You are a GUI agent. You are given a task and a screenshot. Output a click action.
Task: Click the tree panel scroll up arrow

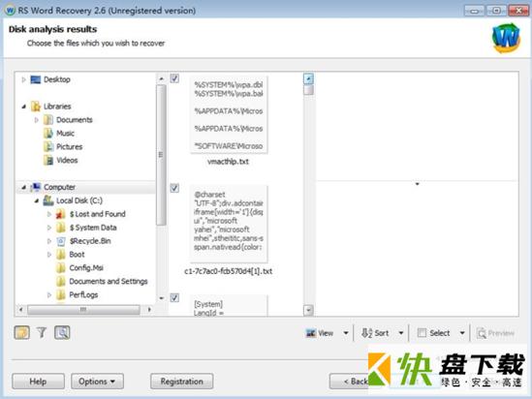[162, 78]
